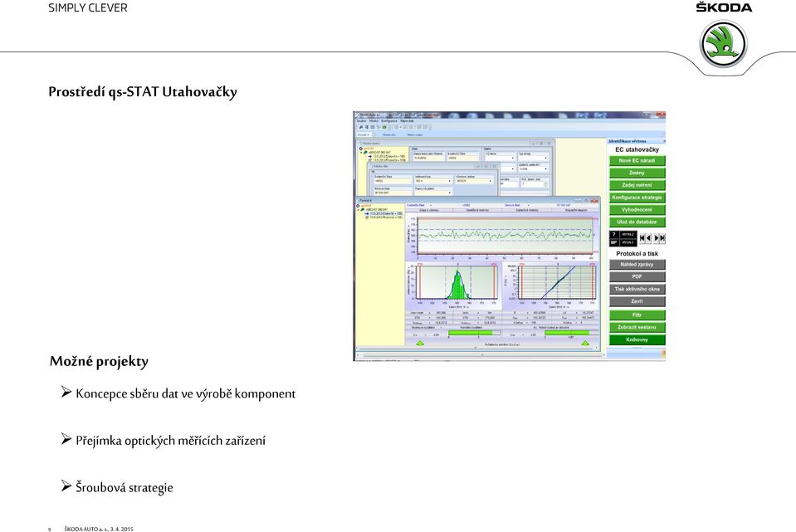Open the Konfigurace menu
The width and height of the screenshot is (796, 532).
(x=389, y=121)
